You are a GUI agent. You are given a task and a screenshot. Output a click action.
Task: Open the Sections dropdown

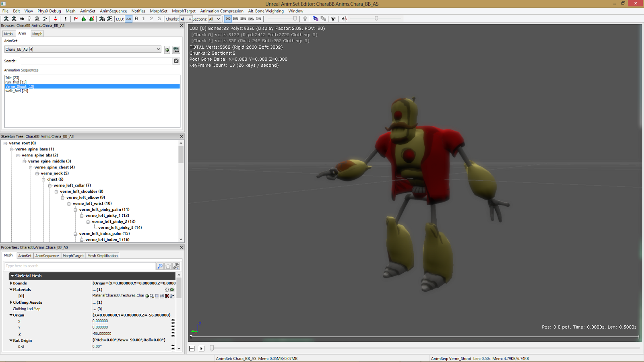pos(214,19)
